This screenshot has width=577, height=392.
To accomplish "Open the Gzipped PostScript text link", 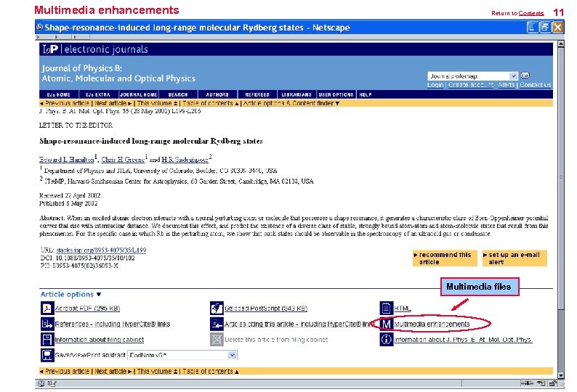I will [x=266, y=309].
